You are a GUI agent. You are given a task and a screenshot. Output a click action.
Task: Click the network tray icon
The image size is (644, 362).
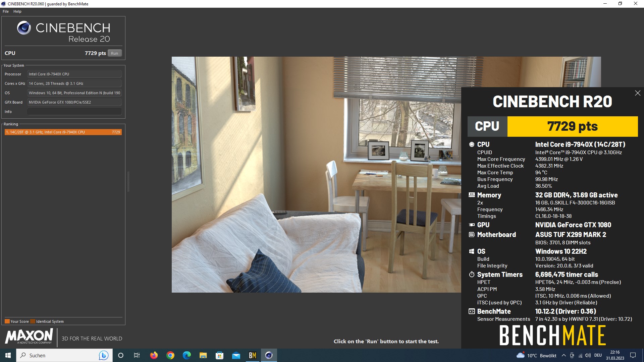coord(580,355)
